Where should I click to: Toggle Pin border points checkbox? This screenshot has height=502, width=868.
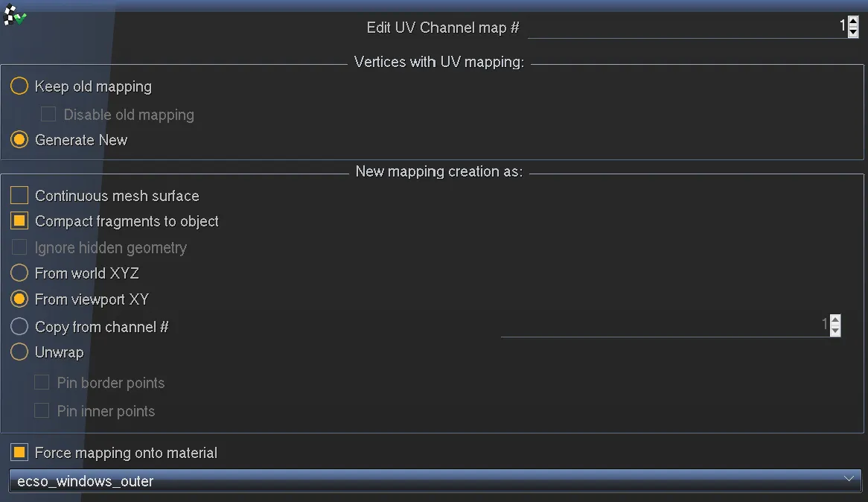42,383
